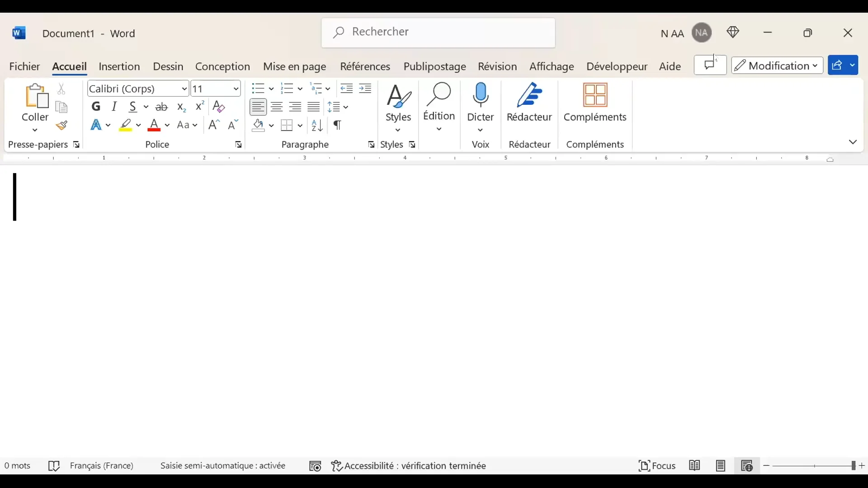Image resolution: width=868 pixels, height=488 pixels.
Task: Clear all formatting with eraser icon
Action: coord(220,107)
